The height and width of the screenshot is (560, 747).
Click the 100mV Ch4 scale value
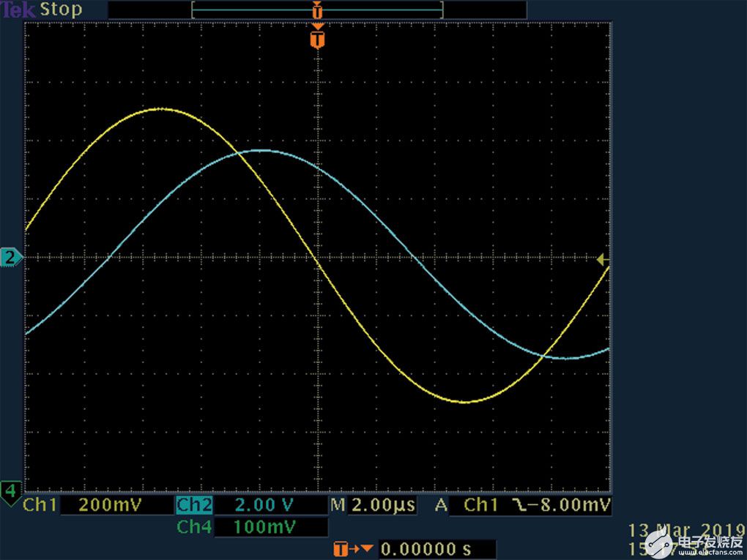(265, 527)
